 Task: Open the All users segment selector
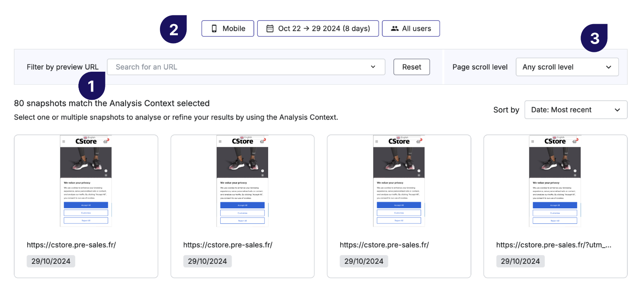click(x=411, y=29)
